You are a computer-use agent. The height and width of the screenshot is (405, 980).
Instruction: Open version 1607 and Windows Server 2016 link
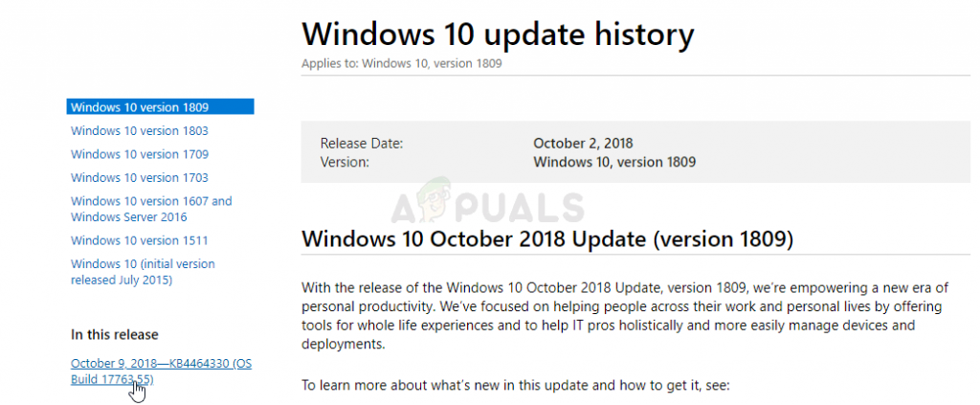click(151, 209)
